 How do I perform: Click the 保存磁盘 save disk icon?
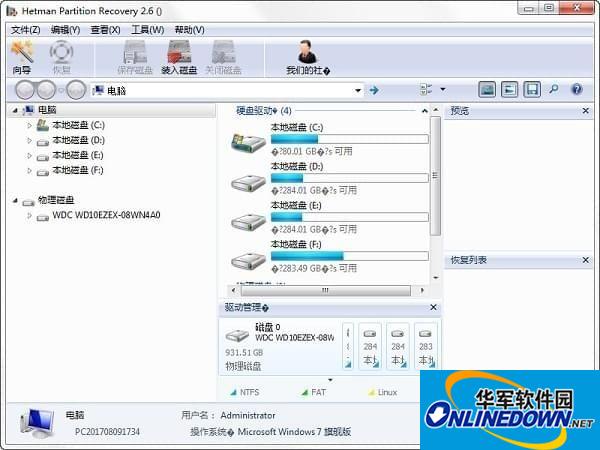click(x=135, y=52)
